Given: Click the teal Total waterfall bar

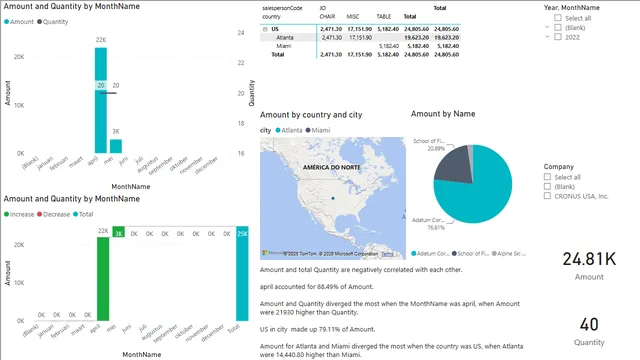Looking at the screenshot, I should point(242,273).
